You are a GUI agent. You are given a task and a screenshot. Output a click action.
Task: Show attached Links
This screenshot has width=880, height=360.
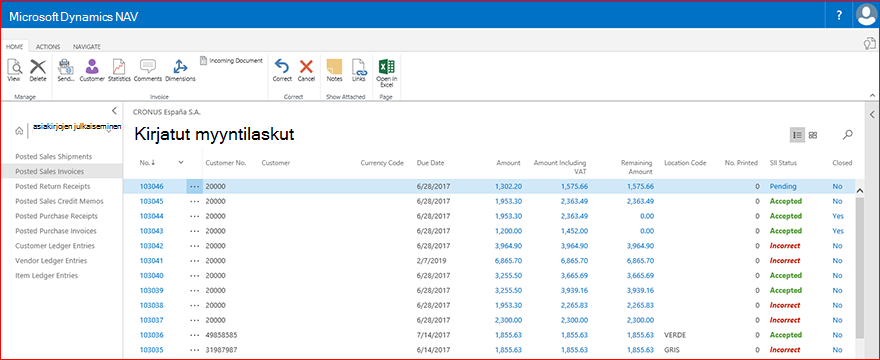[359, 71]
